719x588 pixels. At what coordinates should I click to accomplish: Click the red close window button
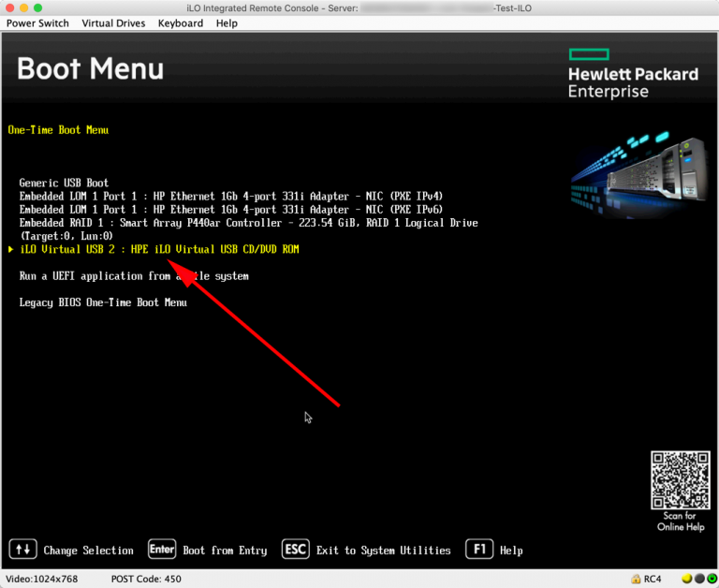click(x=10, y=7)
